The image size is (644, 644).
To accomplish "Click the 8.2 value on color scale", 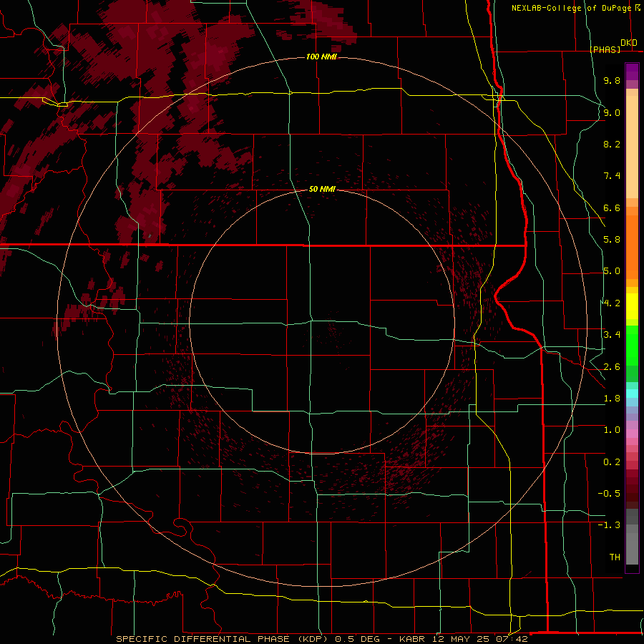I will (x=612, y=144).
